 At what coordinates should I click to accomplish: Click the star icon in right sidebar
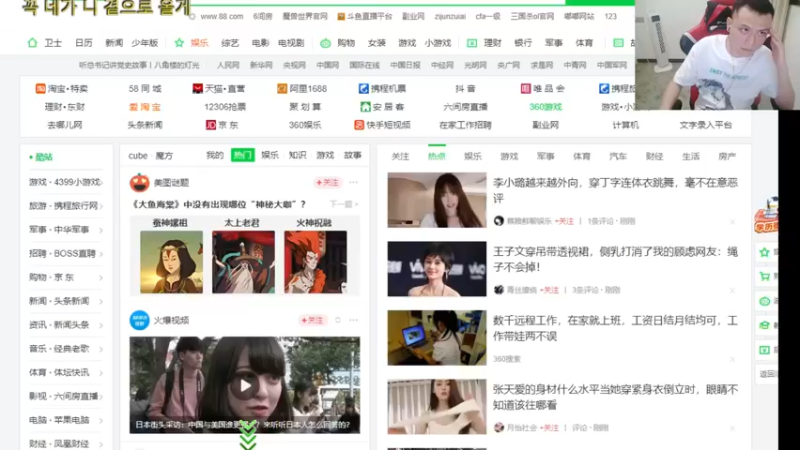[x=764, y=252]
